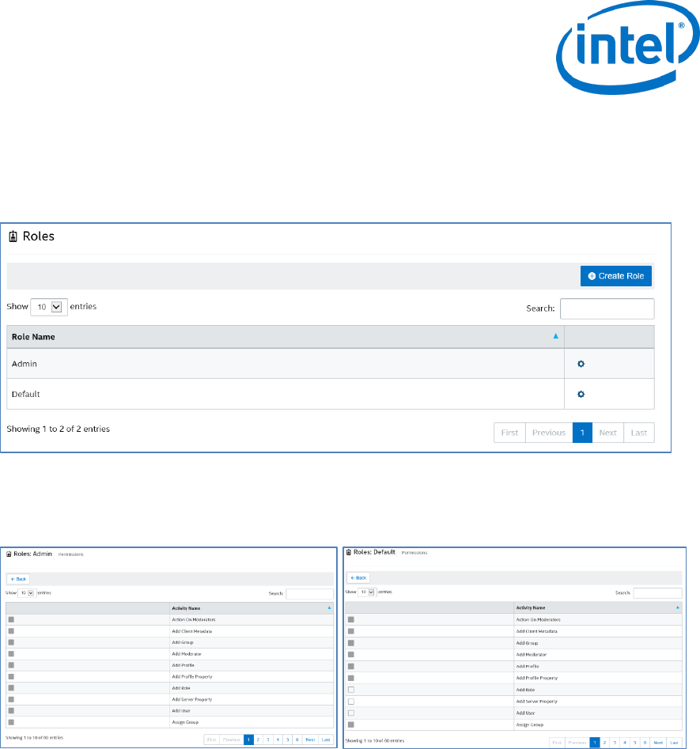Image resolution: width=700 pixels, height=749 pixels.
Task: Check Add Server Property in Default role
Action: tap(351, 702)
